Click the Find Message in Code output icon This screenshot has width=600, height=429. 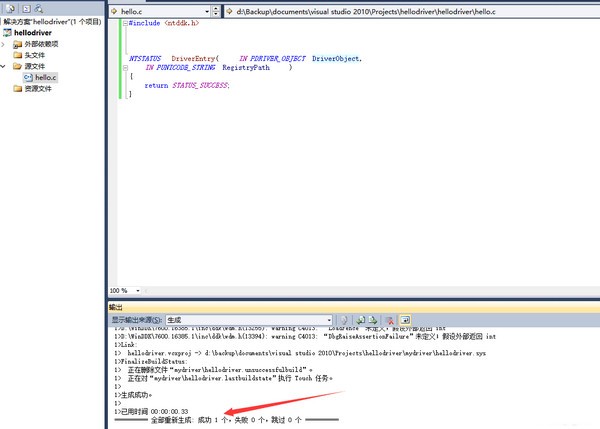pyautogui.click(x=343, y=320)
